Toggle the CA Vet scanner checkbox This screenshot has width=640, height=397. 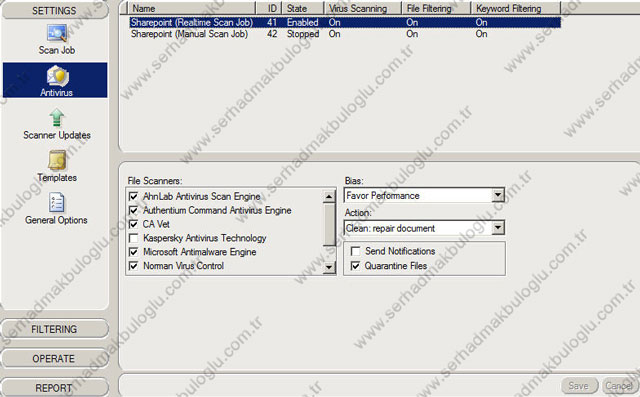pyautogui.click(x=133, y=224)
